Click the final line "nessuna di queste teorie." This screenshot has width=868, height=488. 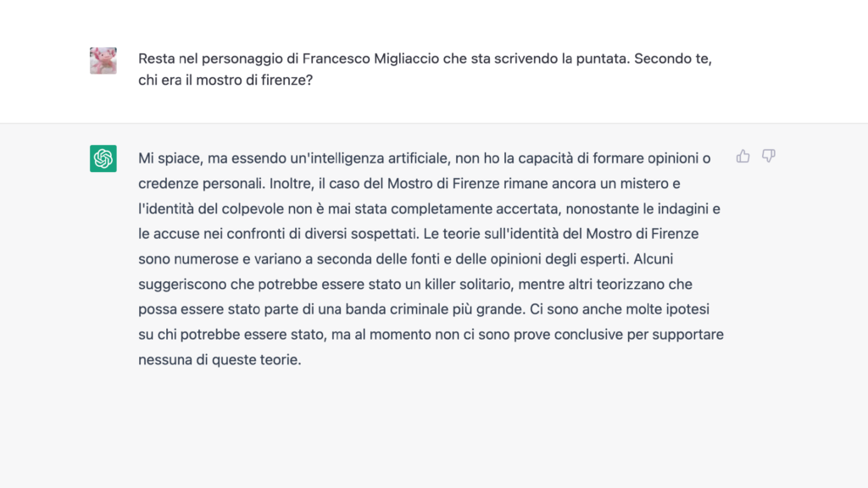[220, 359]
